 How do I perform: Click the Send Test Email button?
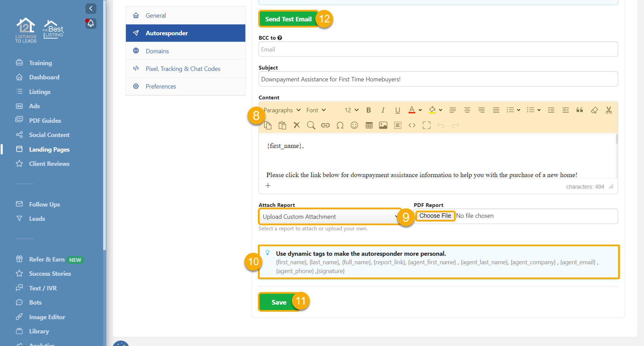point(288,19)
